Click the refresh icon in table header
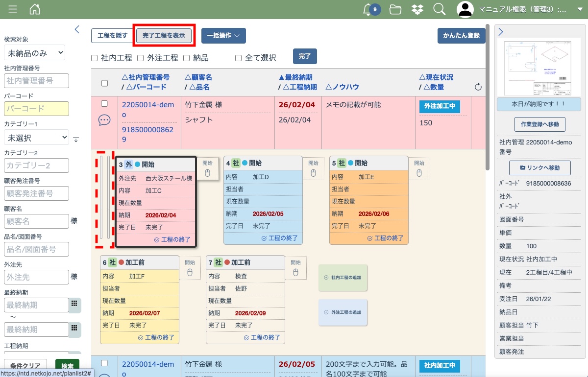 (478, 87)
